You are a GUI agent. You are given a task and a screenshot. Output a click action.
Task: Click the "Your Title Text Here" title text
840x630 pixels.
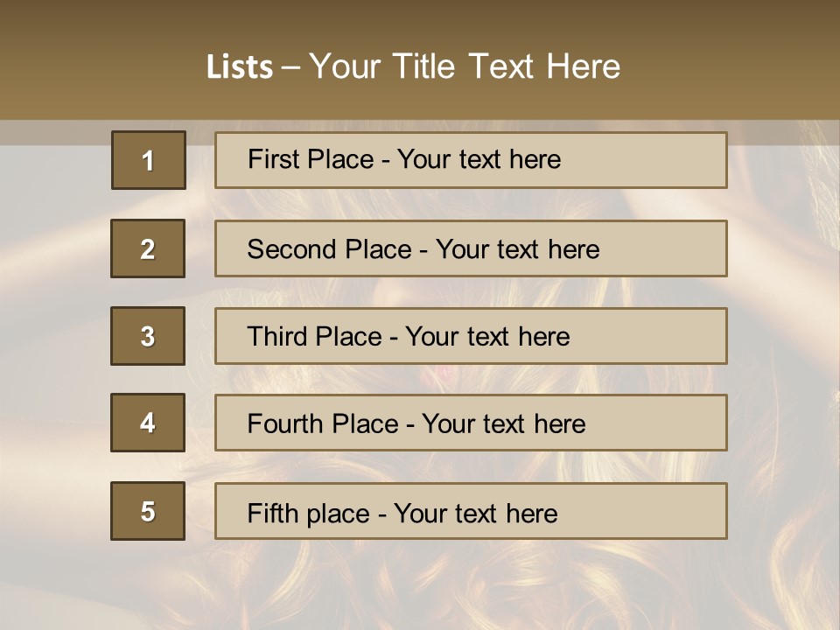pyautogui.click(x=465, y=66)
